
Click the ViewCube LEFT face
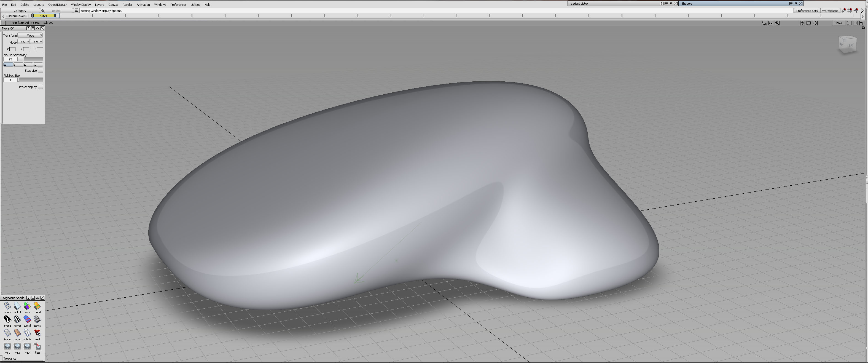coord(850,46)
